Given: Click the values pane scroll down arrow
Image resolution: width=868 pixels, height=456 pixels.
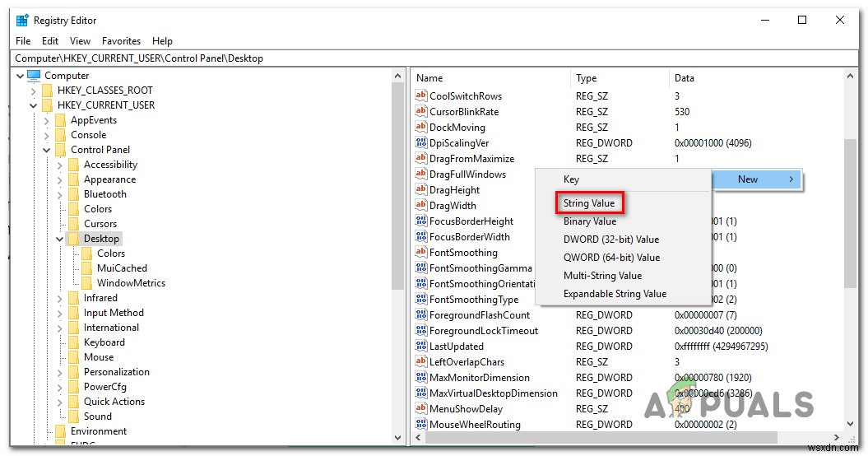Looking at the screenshot, I should click(850, 425).
